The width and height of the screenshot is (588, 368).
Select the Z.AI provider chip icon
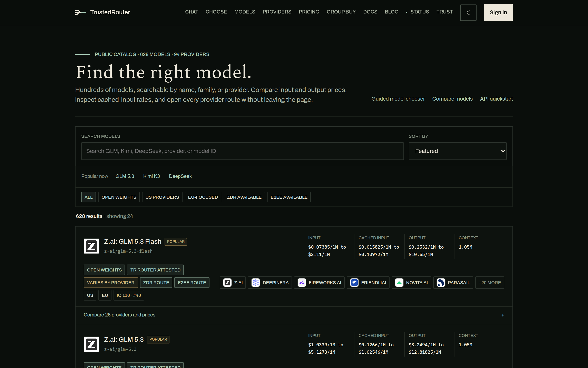[227, 283]
